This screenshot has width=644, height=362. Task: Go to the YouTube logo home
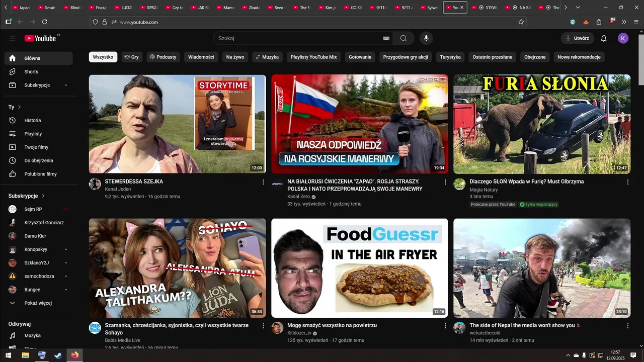(x=40, y=38)
